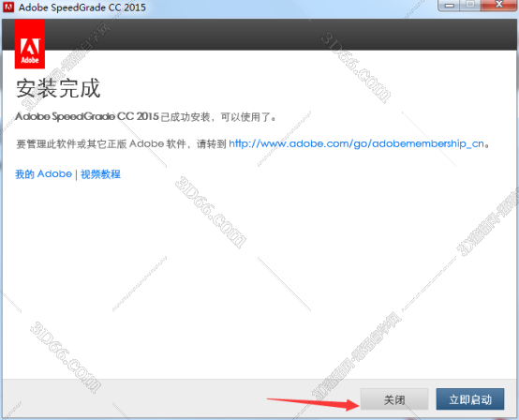Click the maximize button in title bar
This screenshot has width=519, height=420.
470,5
